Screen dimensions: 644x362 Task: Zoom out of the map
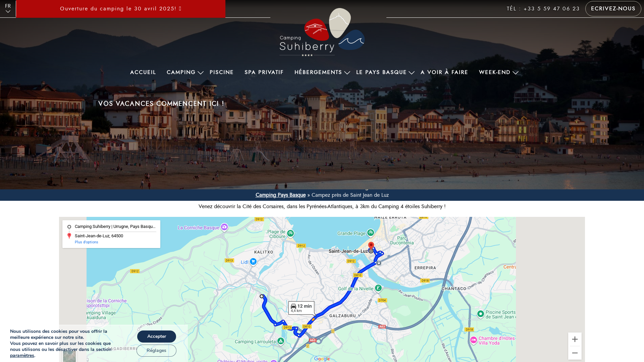point(575,353)
